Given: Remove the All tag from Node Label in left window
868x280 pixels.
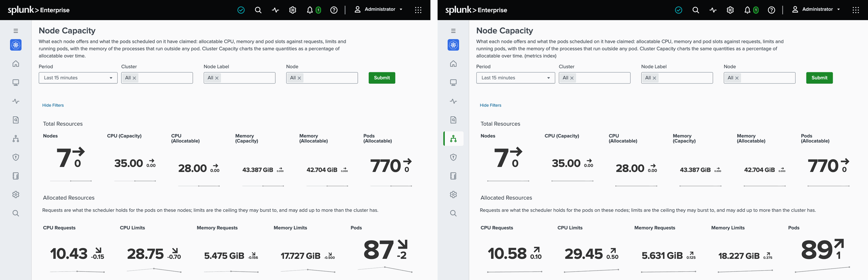Looking at the screenshot, I should 217,78.
